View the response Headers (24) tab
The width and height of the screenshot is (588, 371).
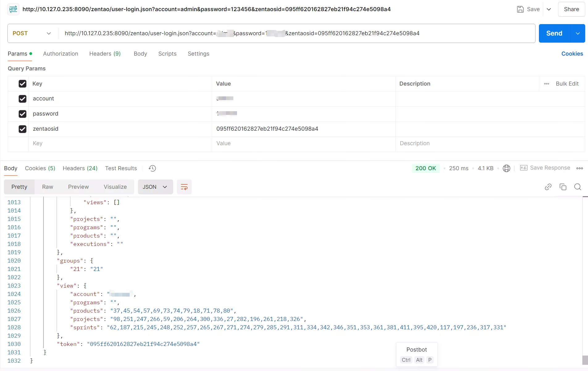(x=80, y=168)
